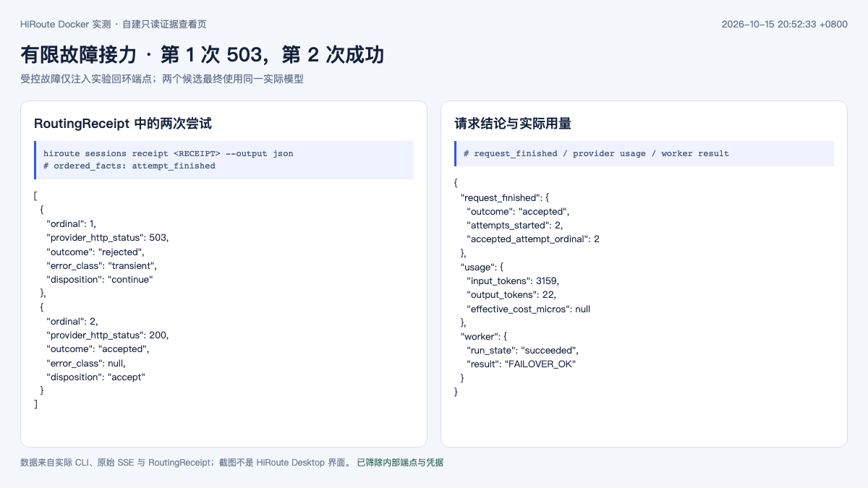Click the '"worker": {' key
Viewport: 868px width, 488px height.
coord(485,337)
